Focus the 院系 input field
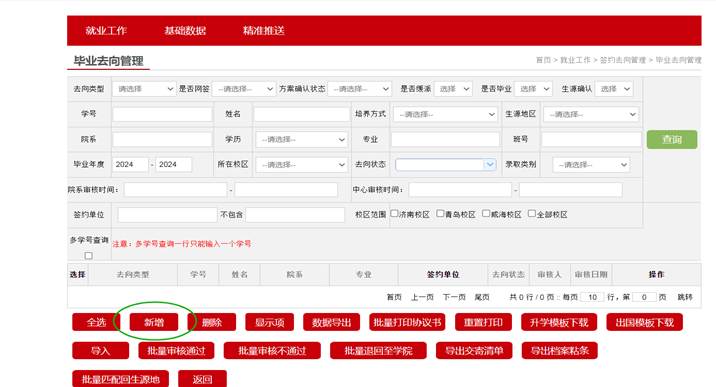 tap(162, 140)
